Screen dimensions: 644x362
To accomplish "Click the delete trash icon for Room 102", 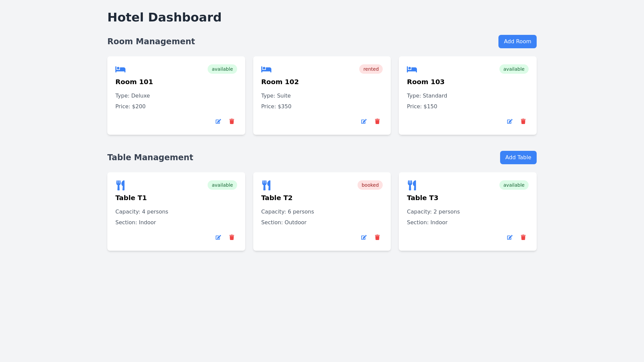I will (377, 121).
